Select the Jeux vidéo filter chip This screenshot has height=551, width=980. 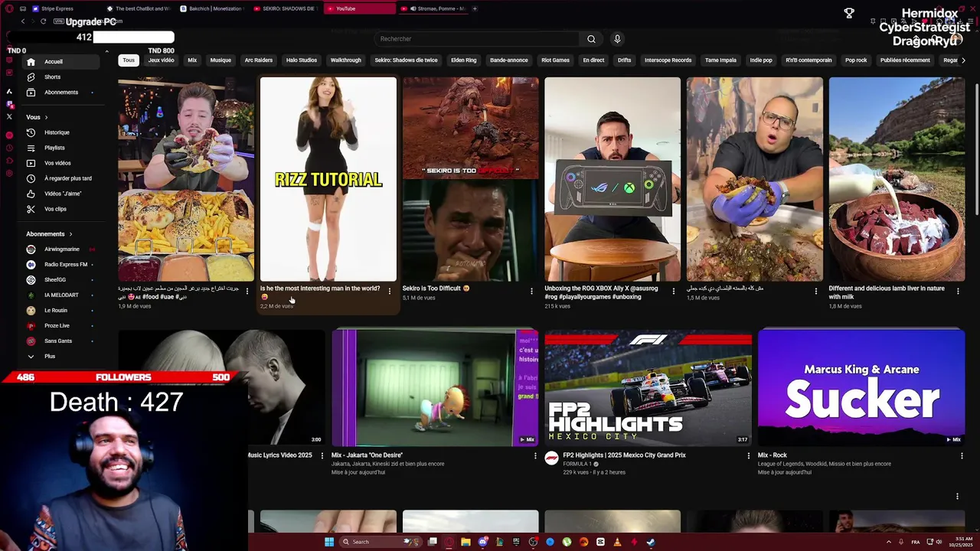click(x=161, y=60)
